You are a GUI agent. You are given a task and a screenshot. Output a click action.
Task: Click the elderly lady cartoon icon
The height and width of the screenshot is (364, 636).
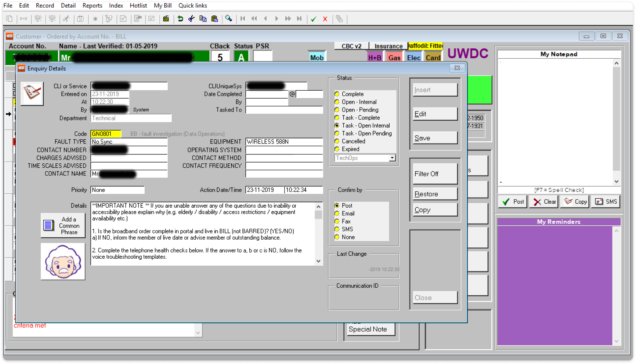point(63,262)
